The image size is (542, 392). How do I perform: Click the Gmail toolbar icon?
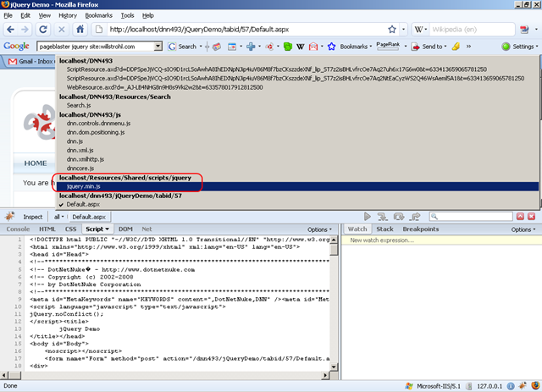[313, 47]
